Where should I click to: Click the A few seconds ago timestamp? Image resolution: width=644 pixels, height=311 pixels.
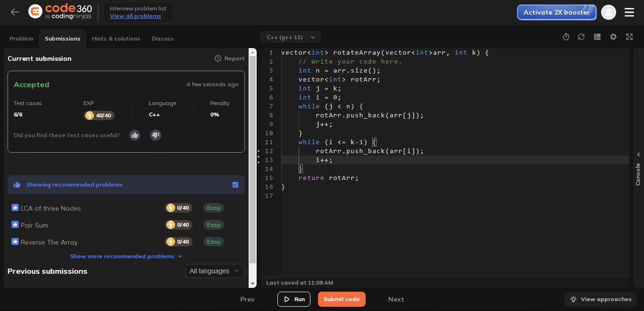[213, 85]
